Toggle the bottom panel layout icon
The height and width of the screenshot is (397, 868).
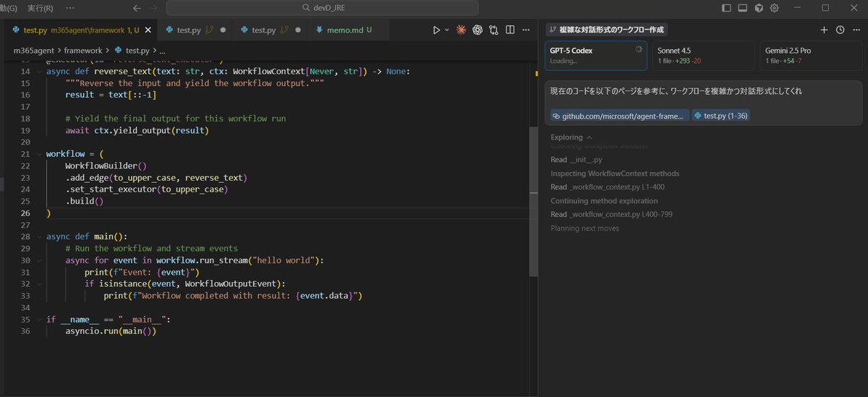743,8
